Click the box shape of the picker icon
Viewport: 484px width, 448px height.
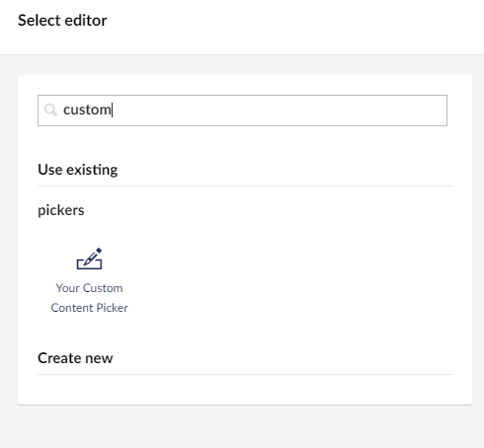click(89, 264)
